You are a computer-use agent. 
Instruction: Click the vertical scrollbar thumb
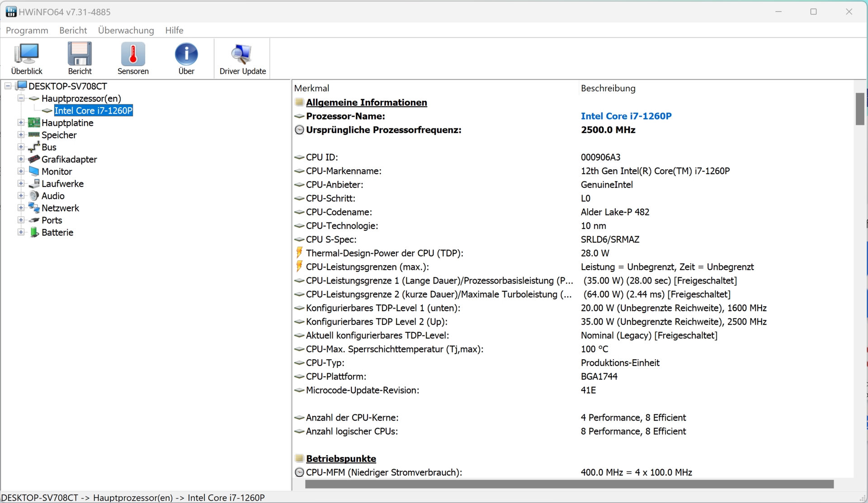click(859, 109)
